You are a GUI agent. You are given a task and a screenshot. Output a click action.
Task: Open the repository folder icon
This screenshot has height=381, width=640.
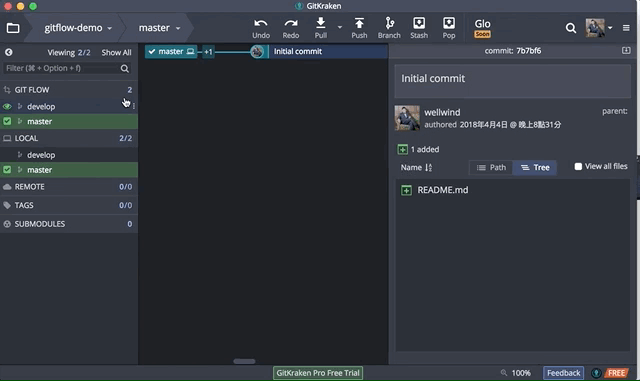[x=13, y=28]
